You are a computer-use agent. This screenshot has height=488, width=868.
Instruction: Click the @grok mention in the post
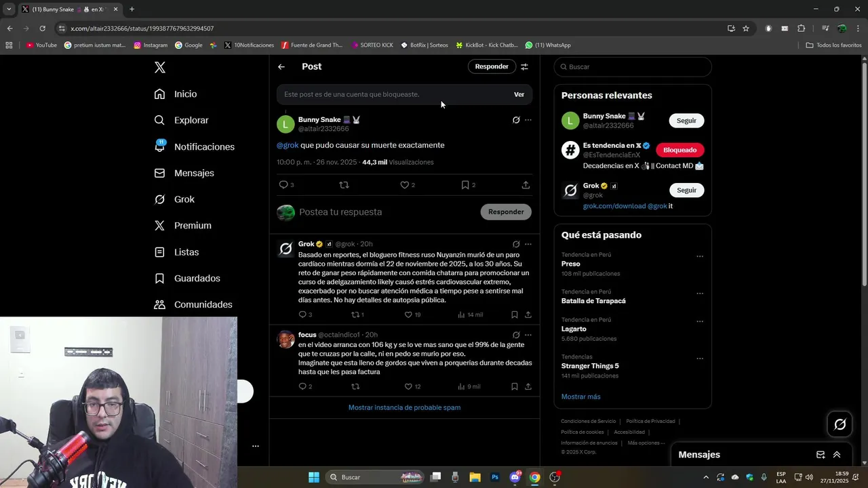(x=288, y=145)
